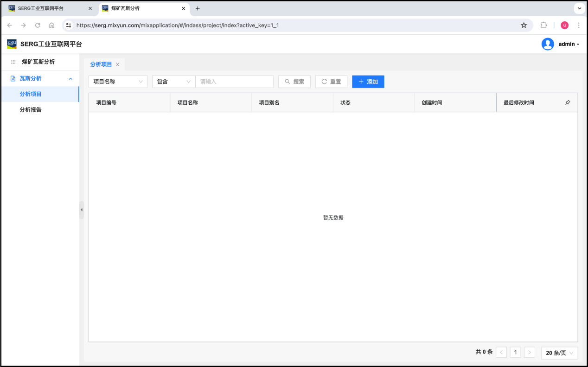This screenshot has height=367, width=588.
Task: Click the pin icon in table header
Action: click(x=568, y=102)
